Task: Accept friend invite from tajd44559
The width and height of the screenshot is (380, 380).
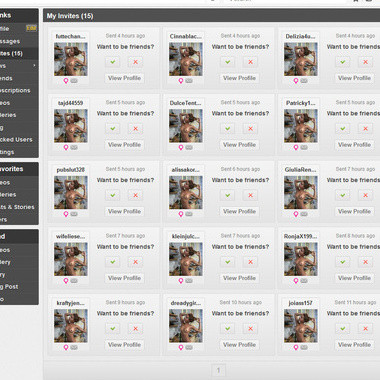Action: (113, 129)
